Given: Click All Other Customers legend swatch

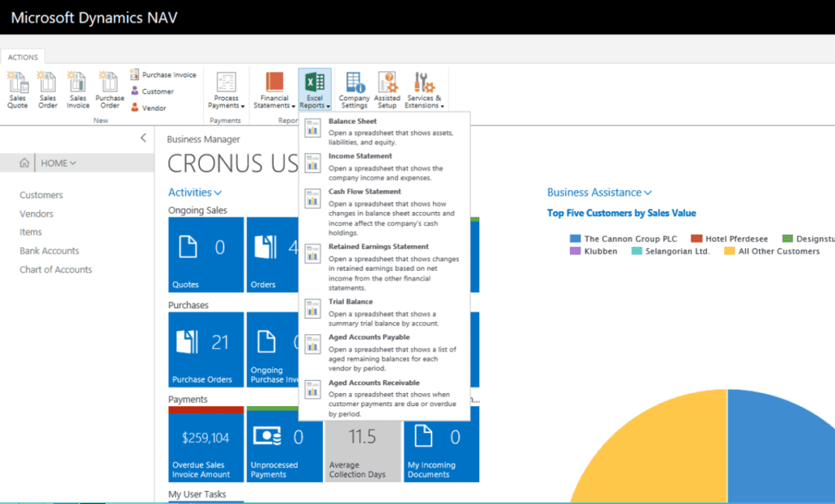Looking at the screenshot, I should click(x=730, y=251).
